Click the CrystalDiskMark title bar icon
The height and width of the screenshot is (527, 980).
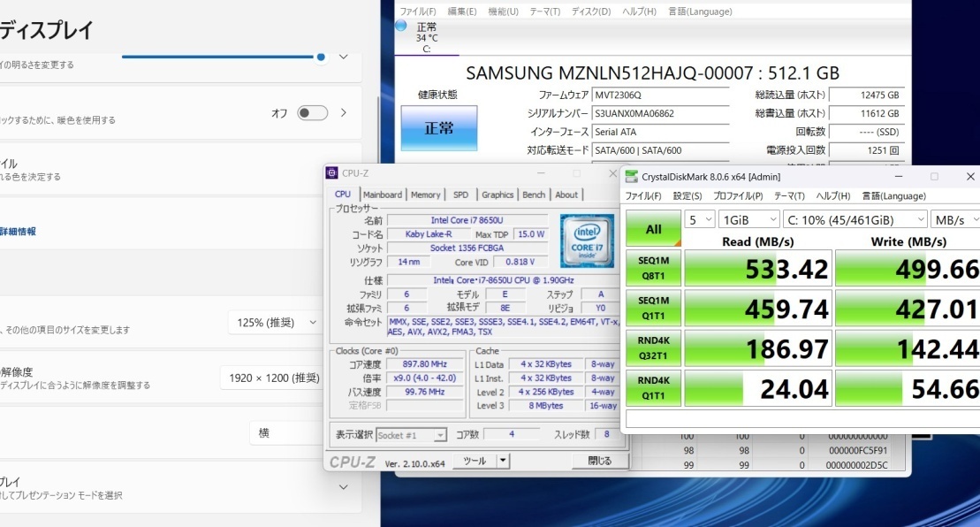pyautogui.click(x=631, y=177)
